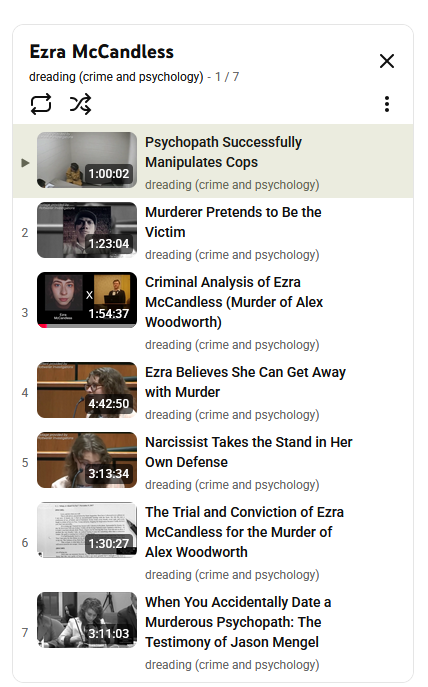Open thumbnail with 3:11:03 duration

(x=87, y=620)
